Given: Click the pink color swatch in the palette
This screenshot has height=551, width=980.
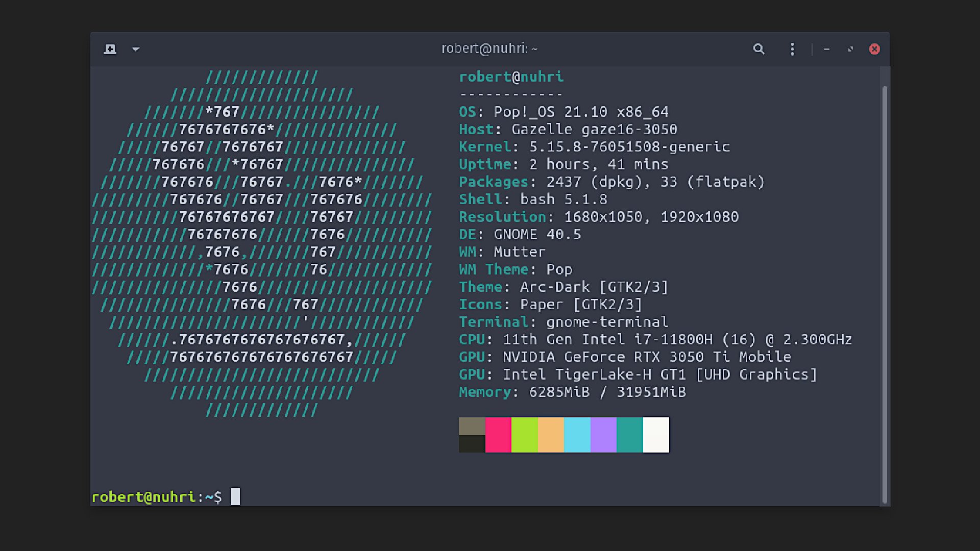Looking at the screenshot, I should point(499,435).
